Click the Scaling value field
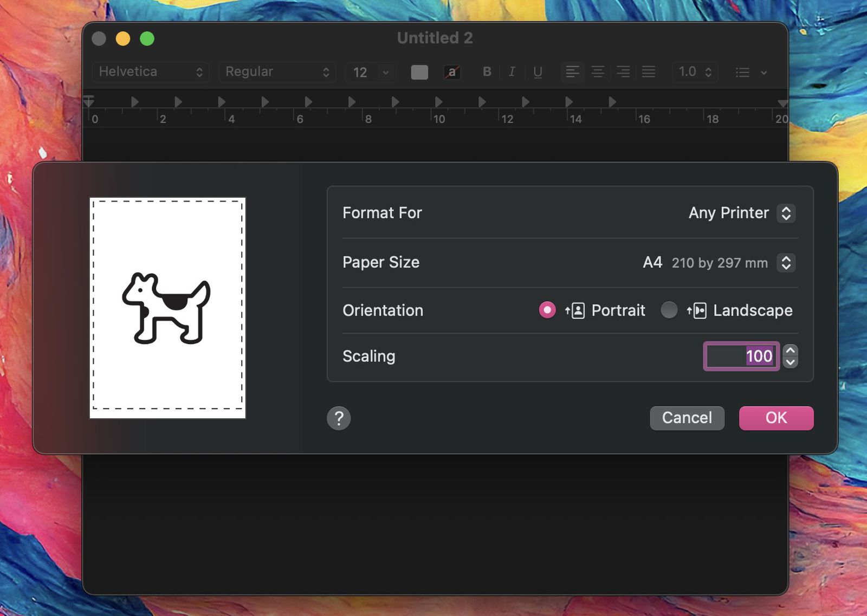 tap(741, 356)
